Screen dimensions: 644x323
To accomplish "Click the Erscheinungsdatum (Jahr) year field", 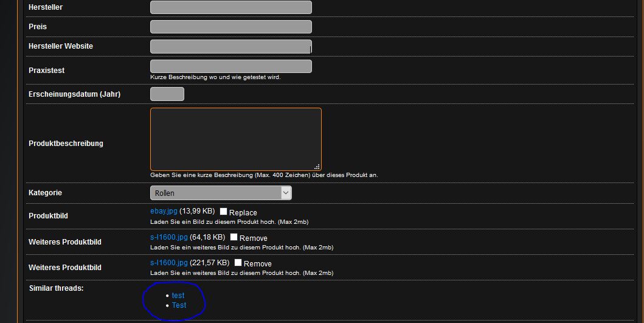I will (167, 94).
